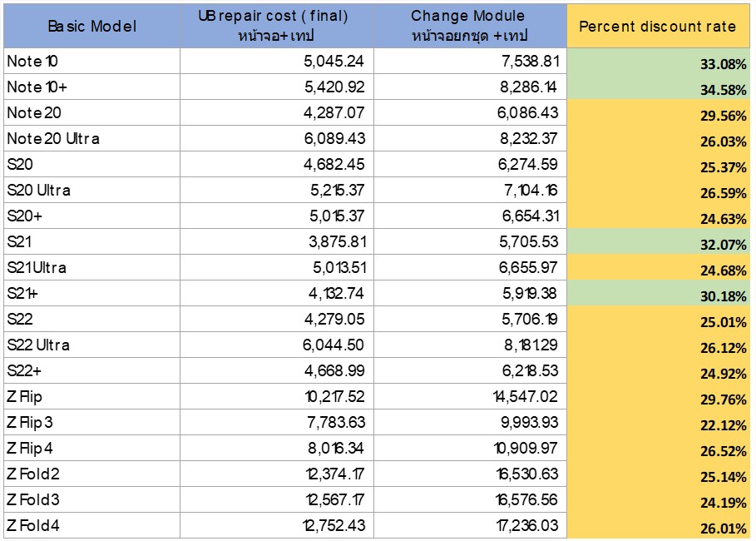Click the Z Fold 4 model cell
The image size is (756, 541).
(91, 525)
